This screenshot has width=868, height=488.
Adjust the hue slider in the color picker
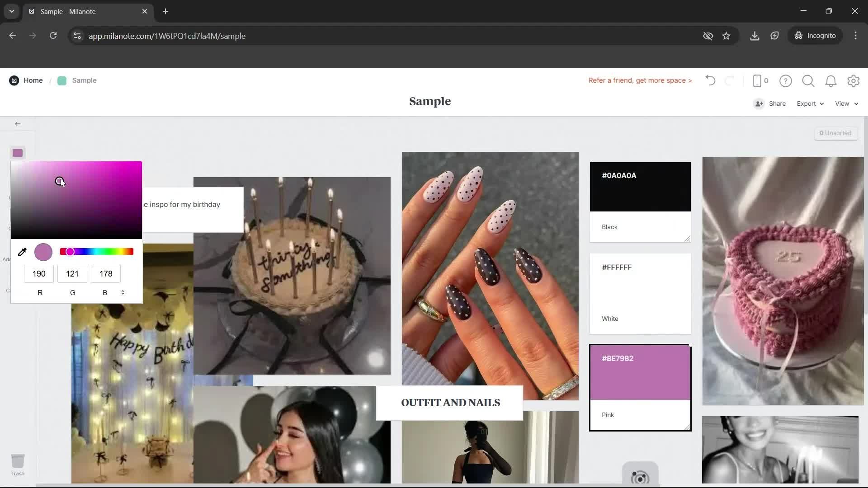click(96, 251)
